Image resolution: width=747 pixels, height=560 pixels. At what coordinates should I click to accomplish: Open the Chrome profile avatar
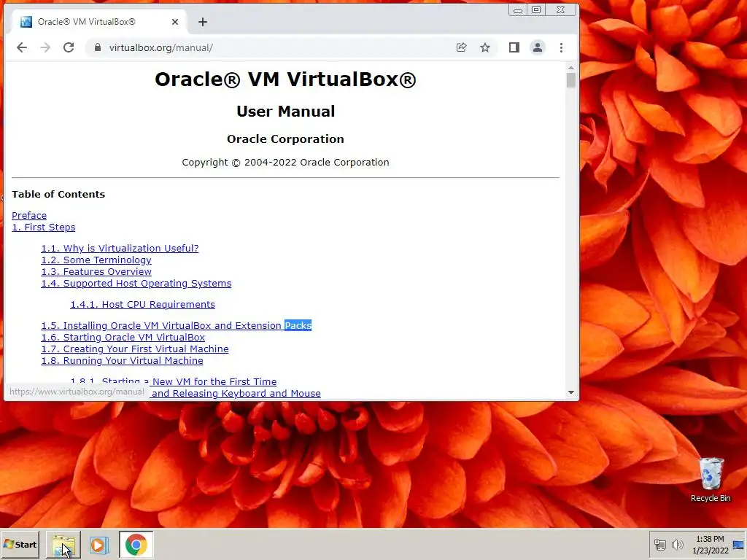[x=538, y=47]
